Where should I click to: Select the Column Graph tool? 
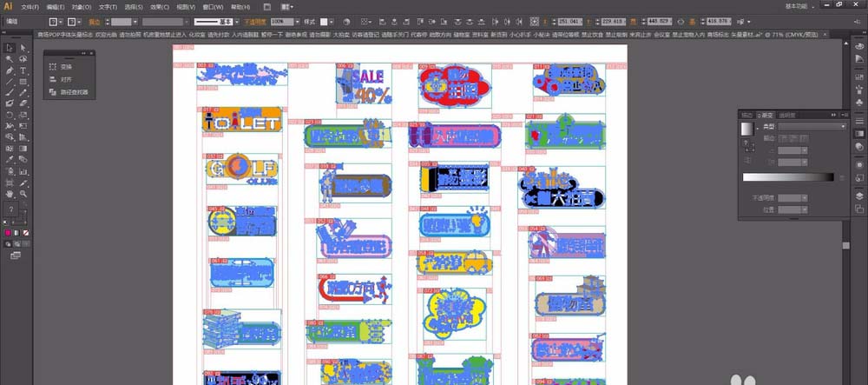(x=23, y=171)
